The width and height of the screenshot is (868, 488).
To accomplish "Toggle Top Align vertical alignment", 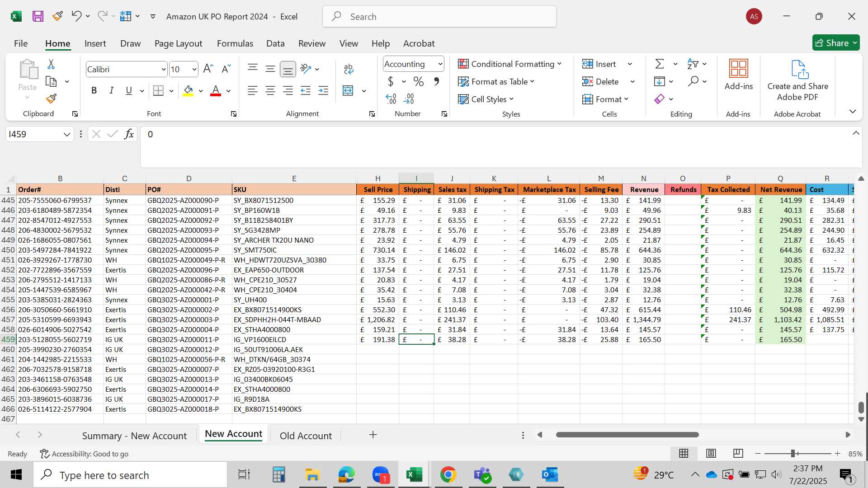I will coord(253,69).
